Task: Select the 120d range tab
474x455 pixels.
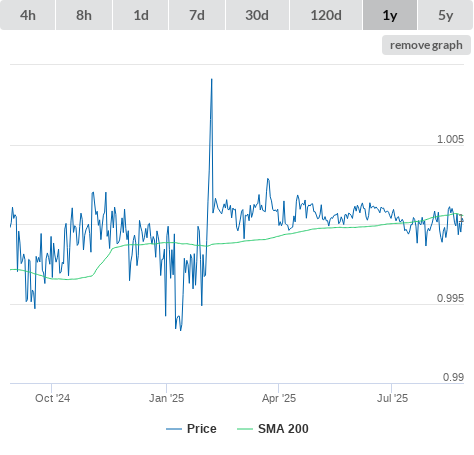Action: [x=326, y=15]
